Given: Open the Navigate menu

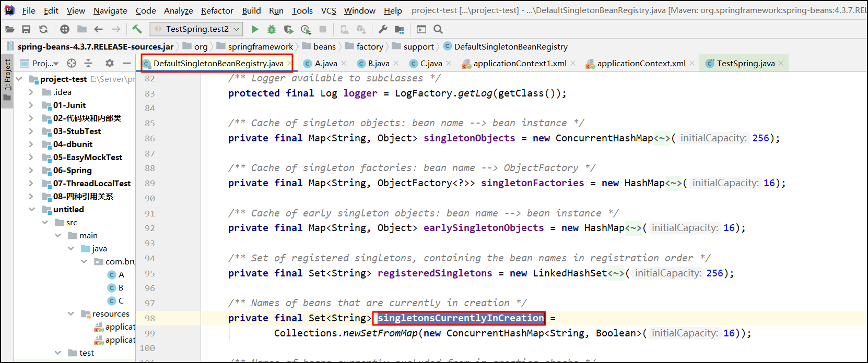Looking at the screenshot, I should (110, 10).
